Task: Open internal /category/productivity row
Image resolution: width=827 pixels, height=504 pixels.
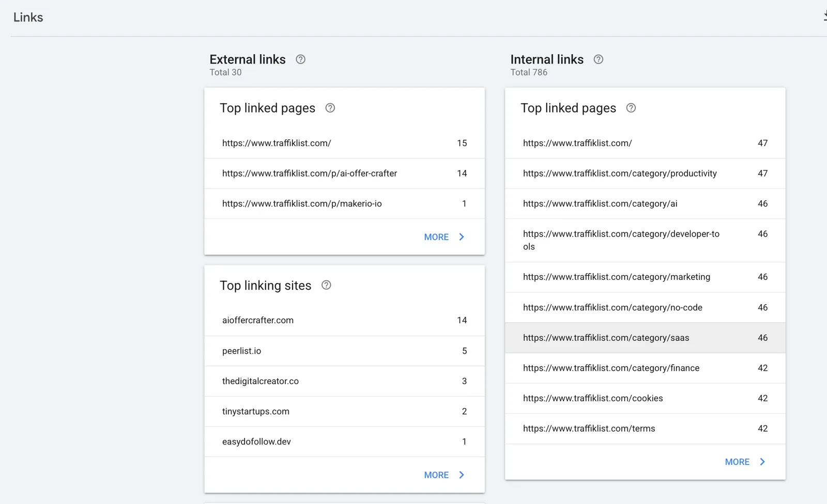Action: (646, 174)
